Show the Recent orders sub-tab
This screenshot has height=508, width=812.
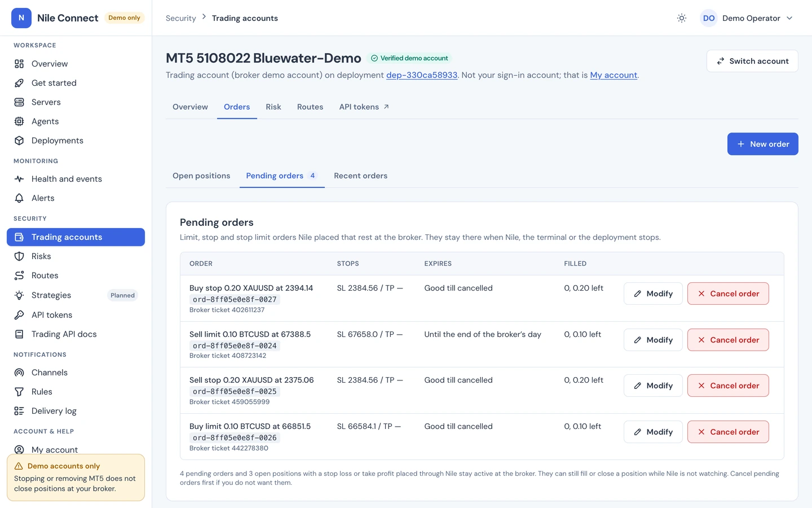pos(361,176)
